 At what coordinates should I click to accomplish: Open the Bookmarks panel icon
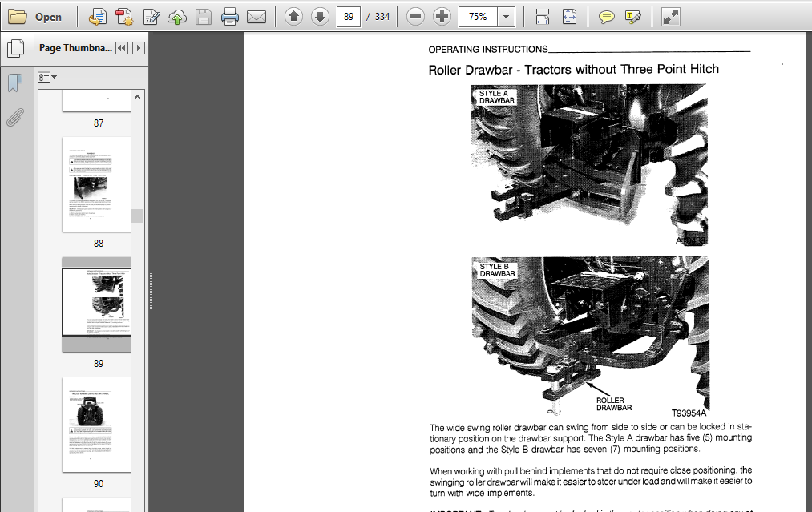pos(15,83)
